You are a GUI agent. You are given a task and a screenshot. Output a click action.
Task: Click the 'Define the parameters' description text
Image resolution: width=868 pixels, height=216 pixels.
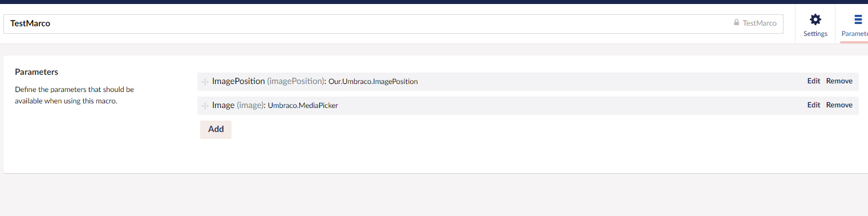click(74, 95)
